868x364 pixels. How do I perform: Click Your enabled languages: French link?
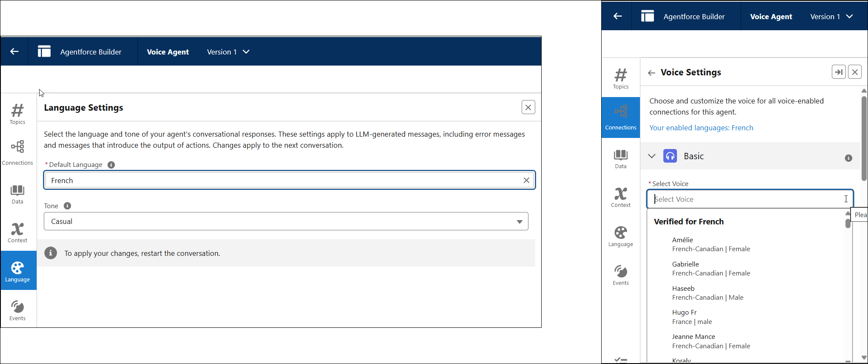coord(701,128)
